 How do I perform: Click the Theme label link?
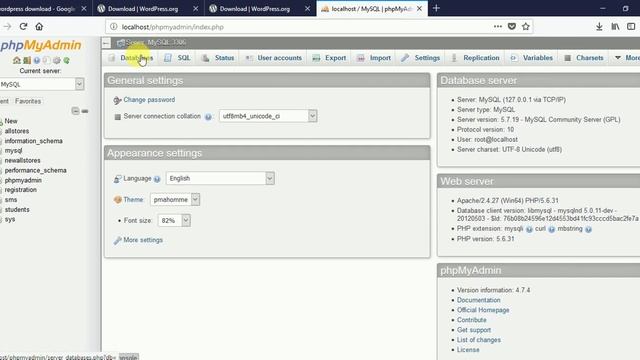click(x=133, y=200)
